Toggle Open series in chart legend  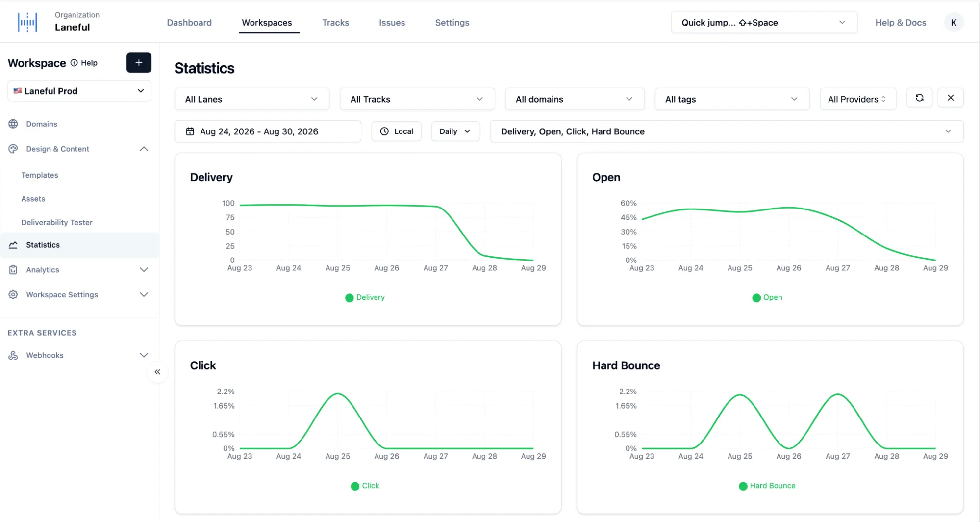point(767,297)
